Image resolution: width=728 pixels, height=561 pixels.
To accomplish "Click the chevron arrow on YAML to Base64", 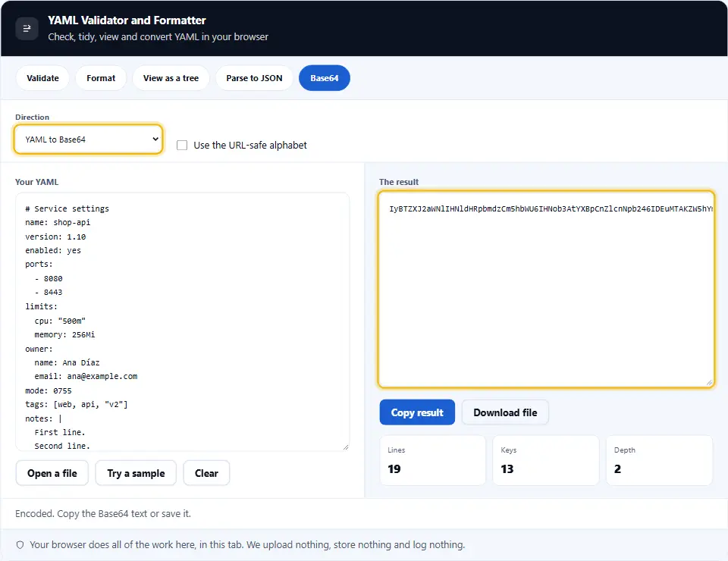I will (155, 139).
